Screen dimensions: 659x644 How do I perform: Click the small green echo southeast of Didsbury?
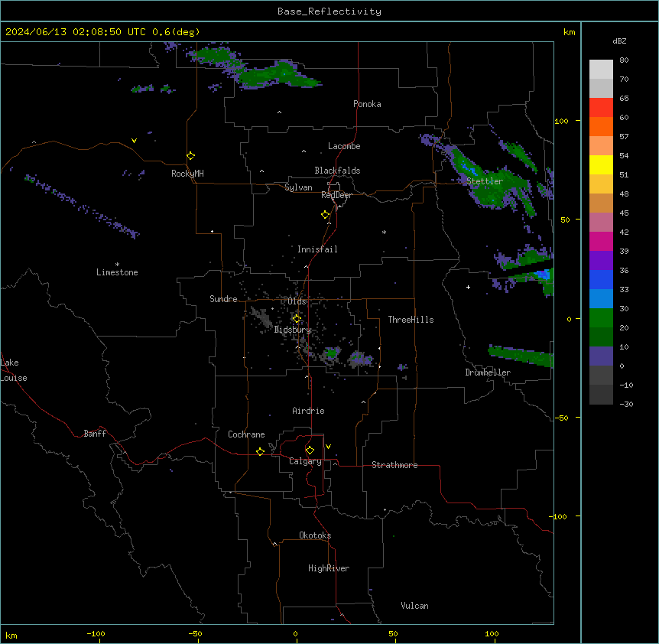(x=332, y=353)
